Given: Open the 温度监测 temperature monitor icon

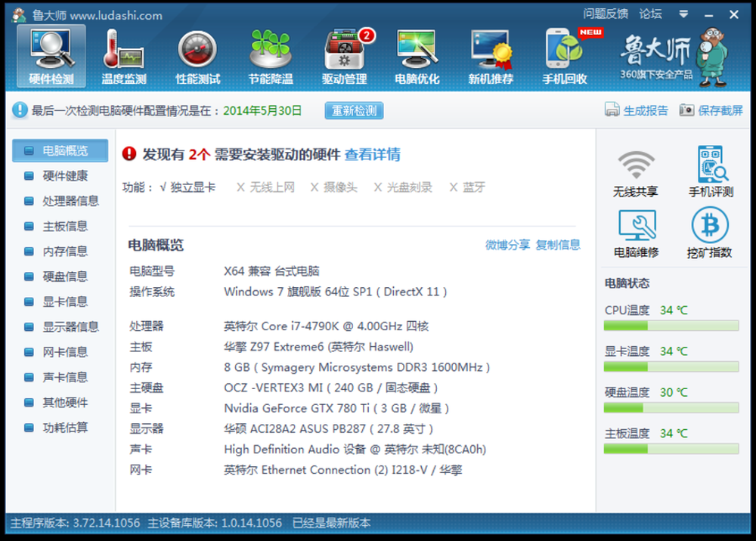Looking at the screenshot, I should (x=123, y=57).
